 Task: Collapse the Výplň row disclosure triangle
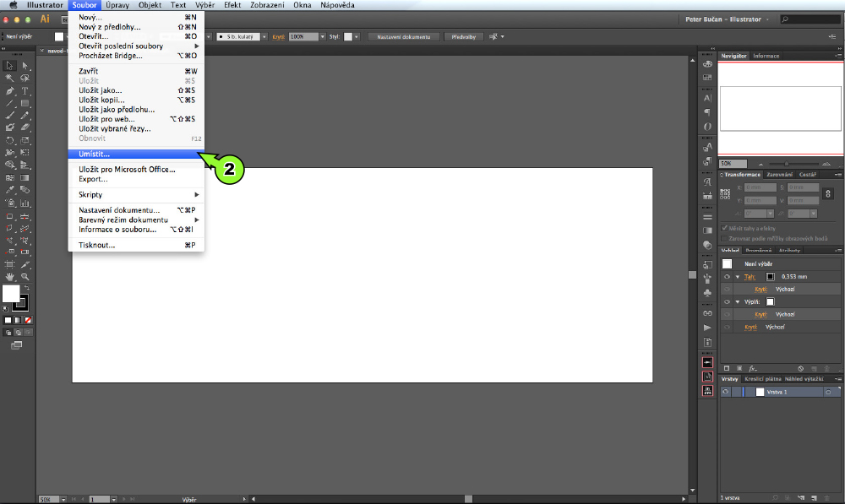point(738,302)
